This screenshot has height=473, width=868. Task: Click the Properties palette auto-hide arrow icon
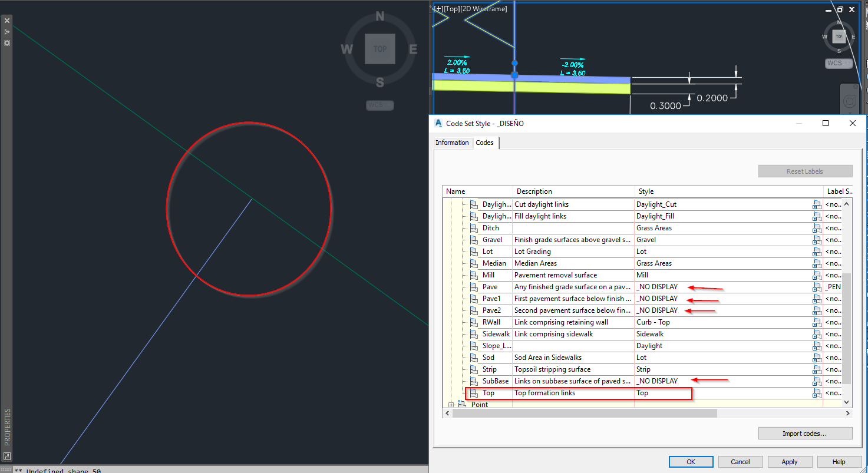point(6,31)
